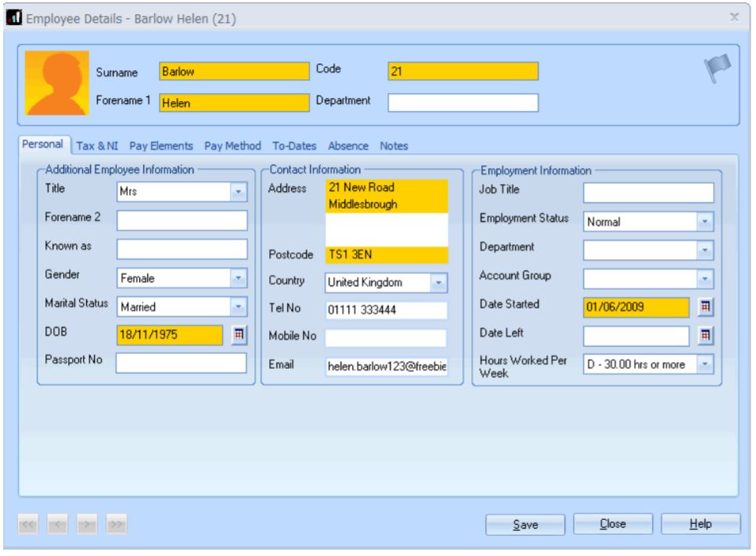The width and height of the screenshot is (756, 556).
Task: Switch to the Notes tab
Action: 394,146
